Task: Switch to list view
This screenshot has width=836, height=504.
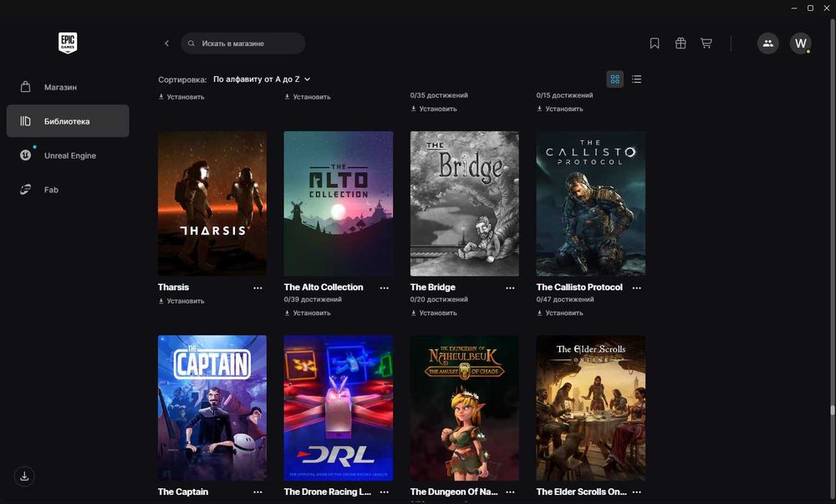Action: click(x=636, y=79)
